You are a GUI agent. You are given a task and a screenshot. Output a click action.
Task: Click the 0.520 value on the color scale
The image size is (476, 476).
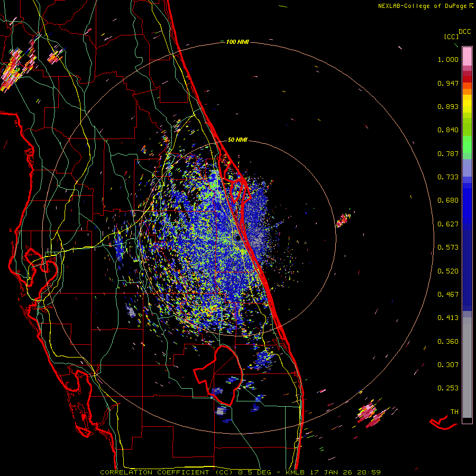(x=448, y=271)
